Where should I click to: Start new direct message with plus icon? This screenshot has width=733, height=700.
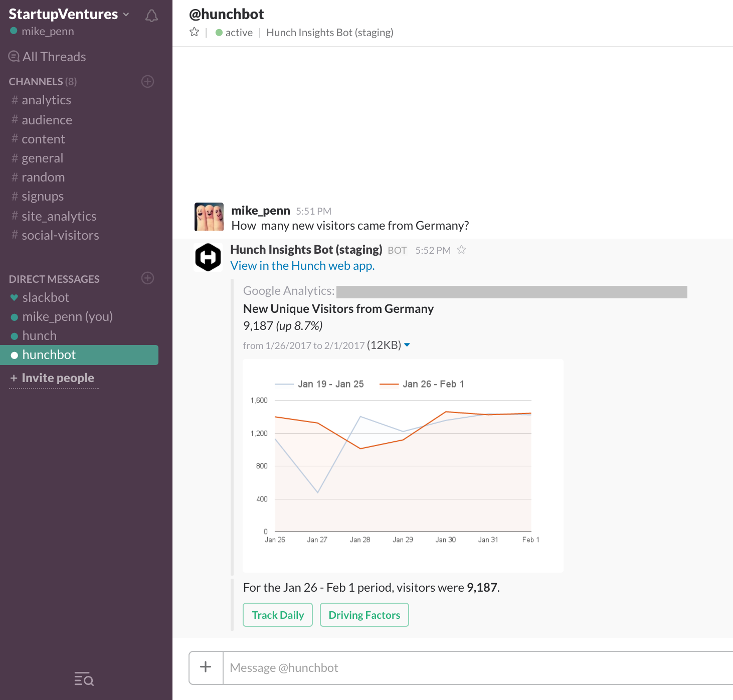pos(147,278)
